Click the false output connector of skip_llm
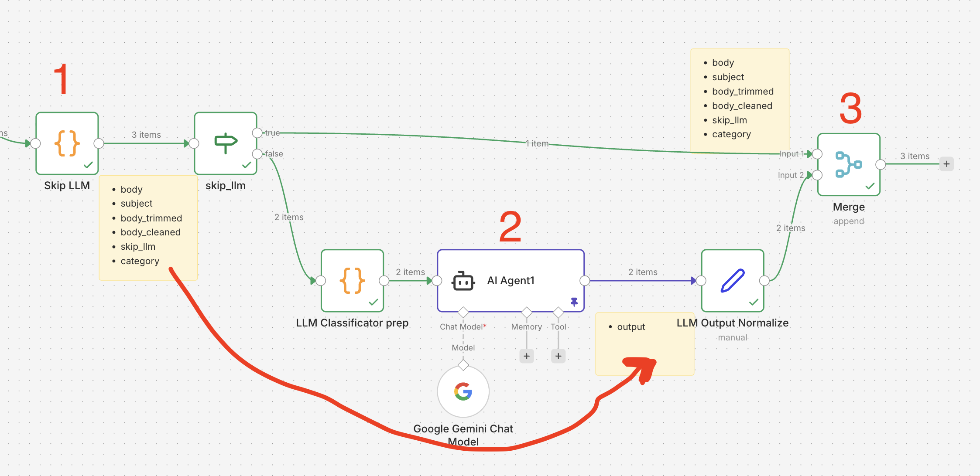 [x=257, y=154]
